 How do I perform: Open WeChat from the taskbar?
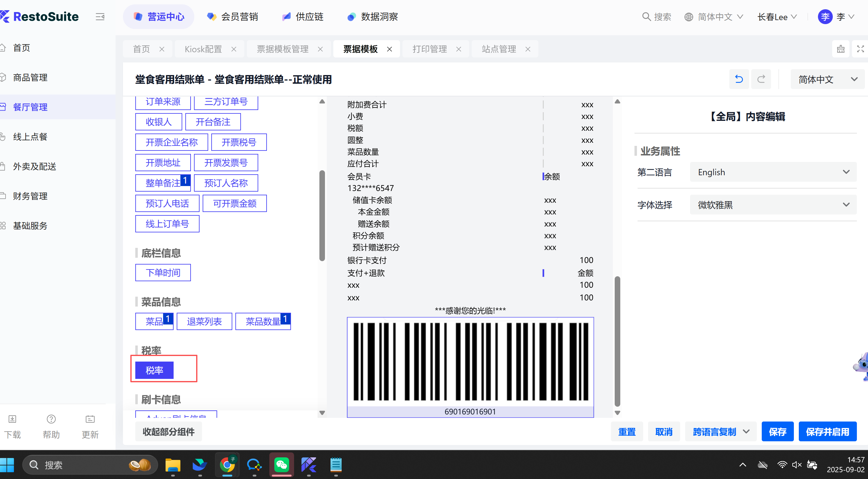tap(281, 465)
